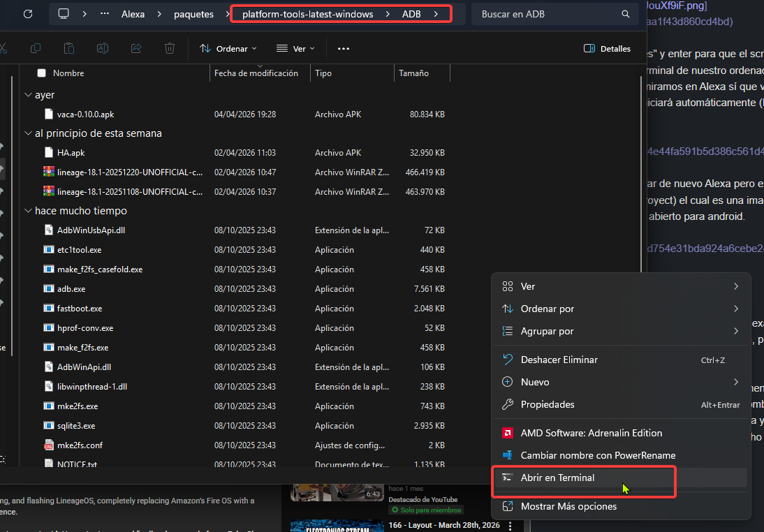Select 'Abrir en Terminal' from context menu
The height and width of the screenshot is (532, 764).
(x=557, y=478)
